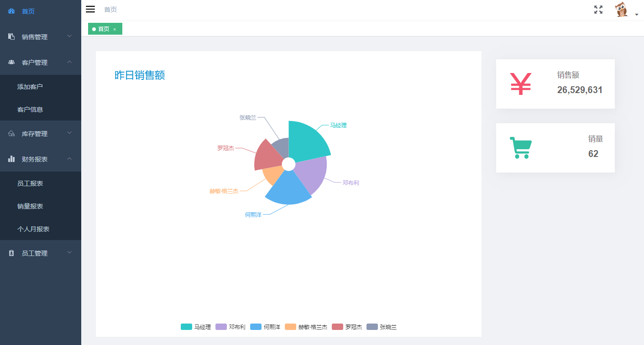Toggle the 马经理 legend entry
644x345 pixels.
195,327
